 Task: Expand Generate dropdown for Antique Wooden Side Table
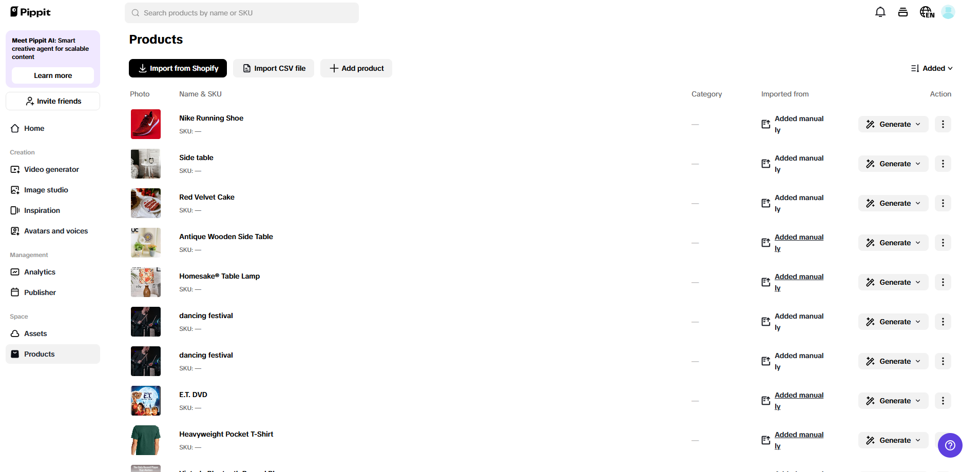pos(893,243)
